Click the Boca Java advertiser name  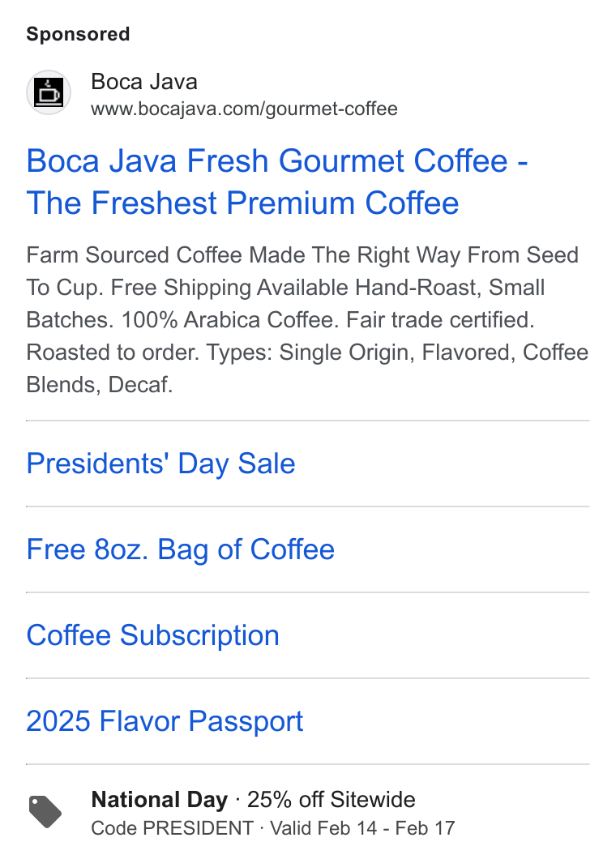144,82
